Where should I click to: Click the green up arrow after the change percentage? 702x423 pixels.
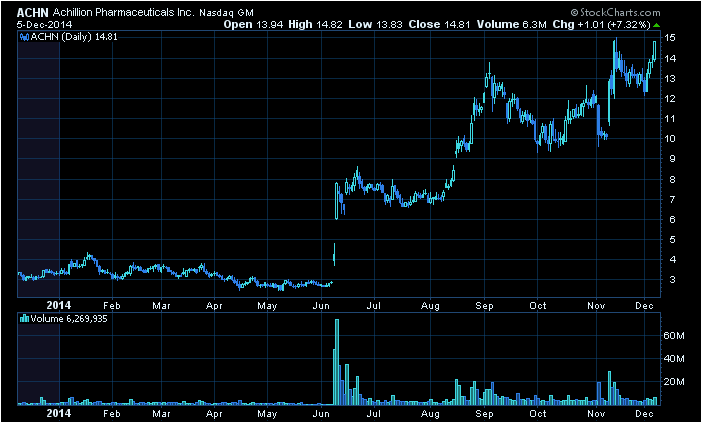click(x=656, y=25)
